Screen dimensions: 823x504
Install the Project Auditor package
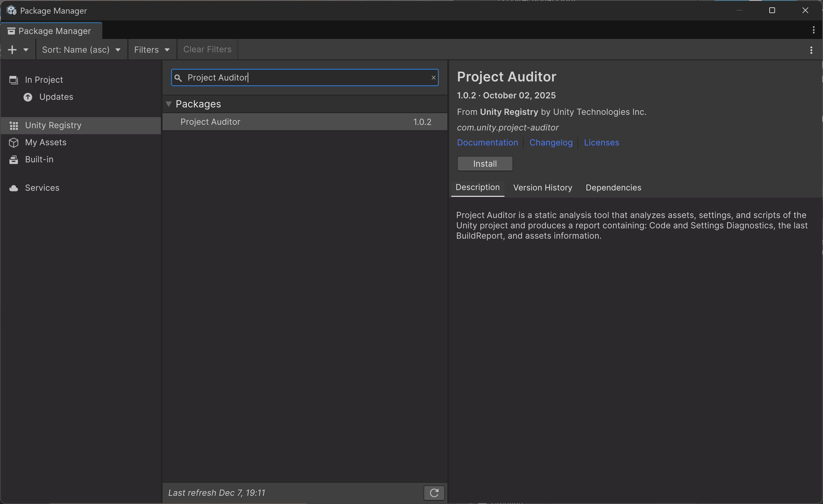point(485,164)
